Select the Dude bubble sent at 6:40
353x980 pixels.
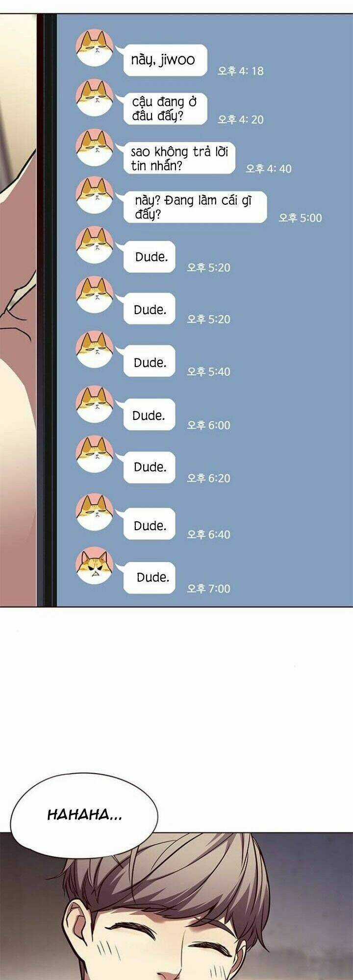tap(149, 524)
